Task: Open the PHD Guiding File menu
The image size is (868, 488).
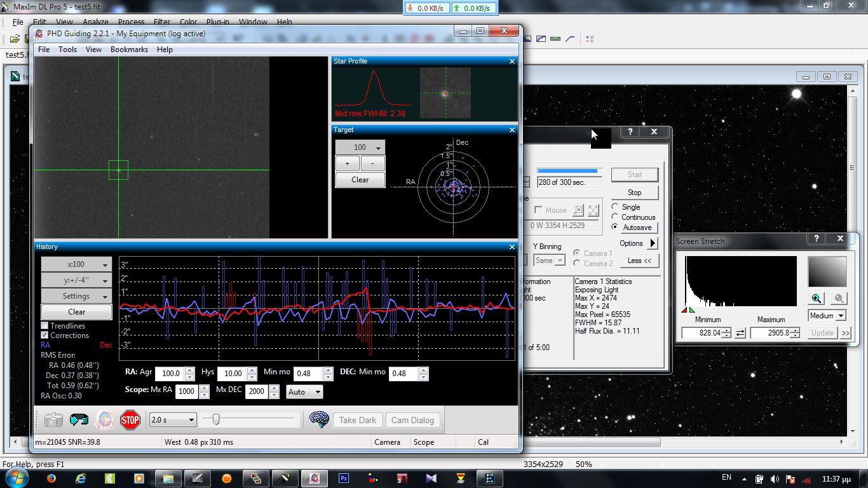Action: click(44, 50)
